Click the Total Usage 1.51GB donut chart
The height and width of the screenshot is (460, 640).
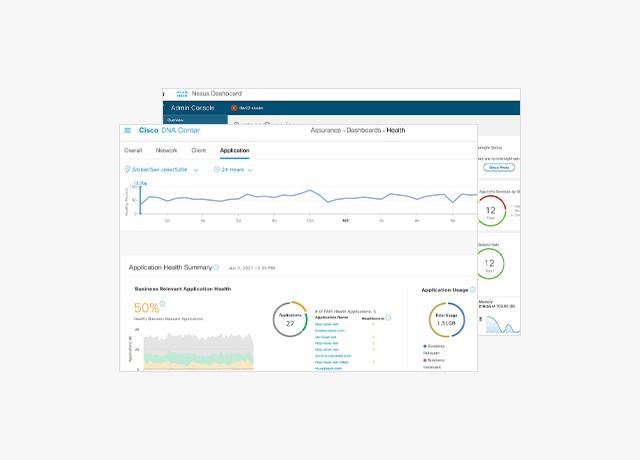click(x=447, y=320)
